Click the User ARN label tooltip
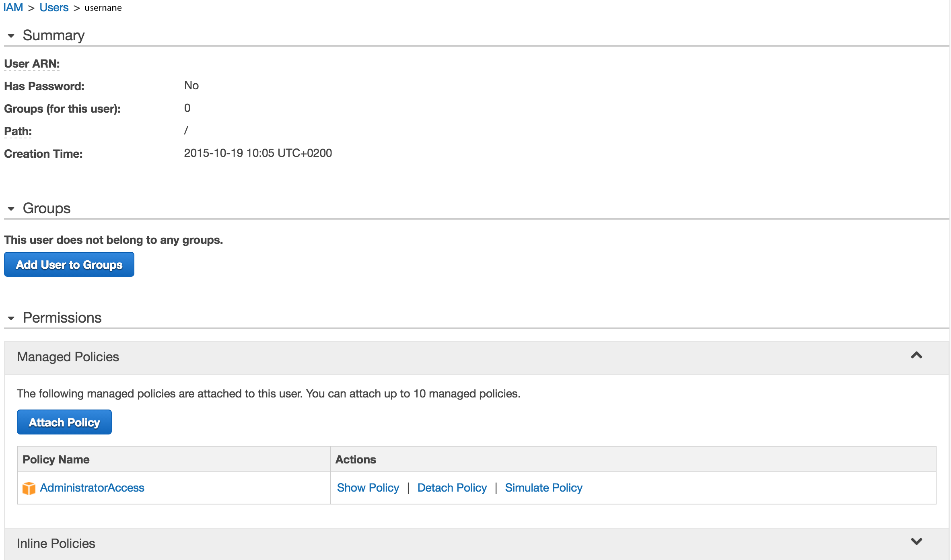The height and width of the screenshot is (560, 951). [x=32, y=64]
